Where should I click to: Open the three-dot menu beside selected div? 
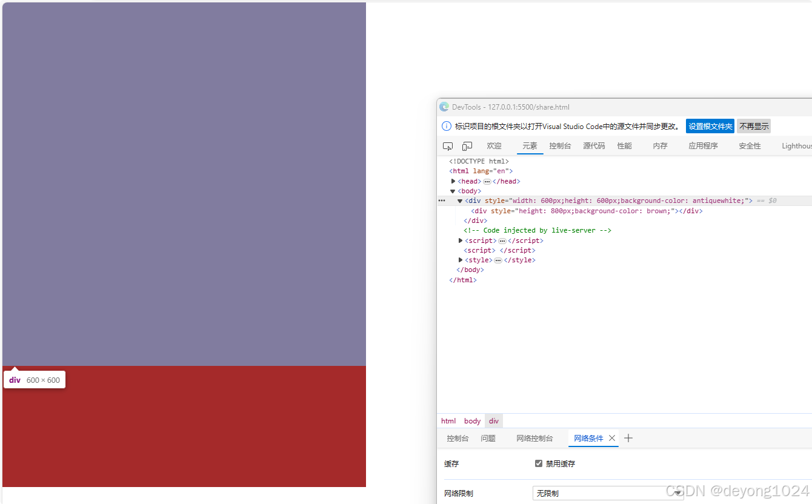pos(442,201)
